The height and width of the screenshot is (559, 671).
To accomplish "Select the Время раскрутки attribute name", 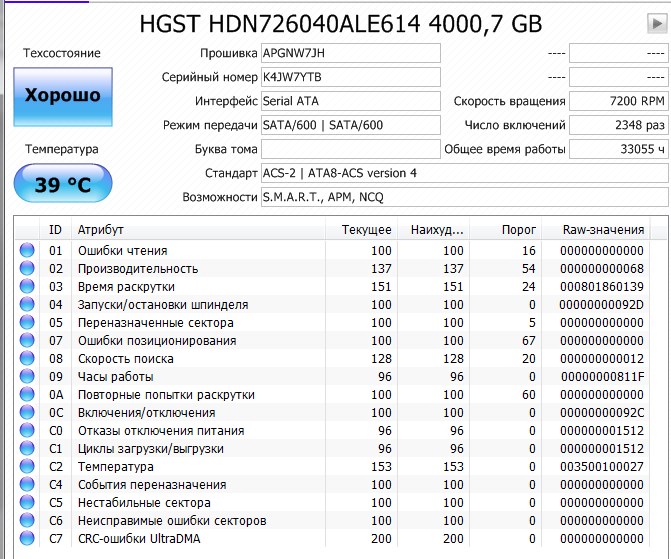I will [x=126, y=287].
